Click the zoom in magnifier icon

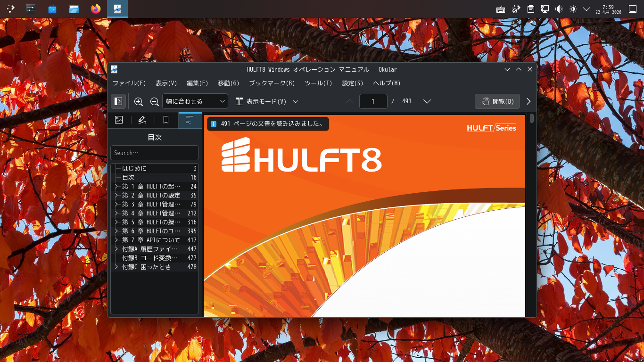coord(139,101)
